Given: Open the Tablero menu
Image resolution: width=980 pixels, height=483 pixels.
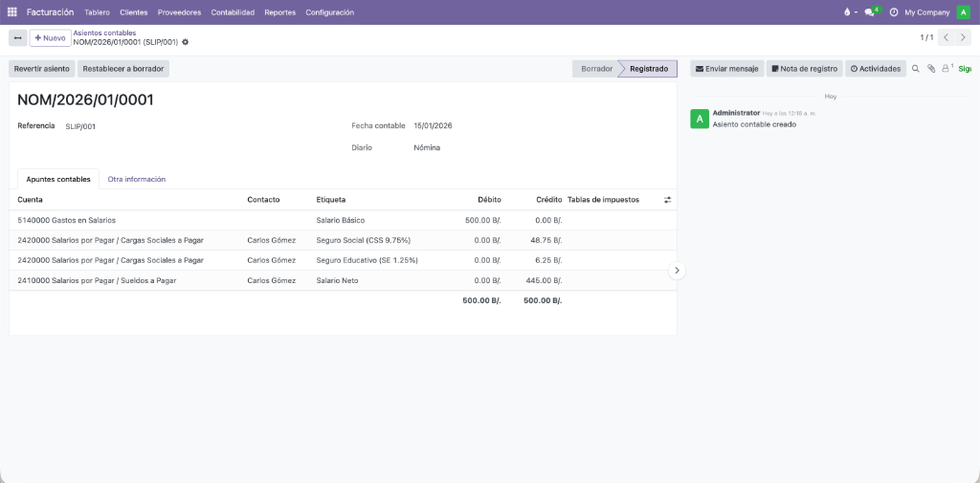Looking at the screenshot, I should tap(97, 12).
